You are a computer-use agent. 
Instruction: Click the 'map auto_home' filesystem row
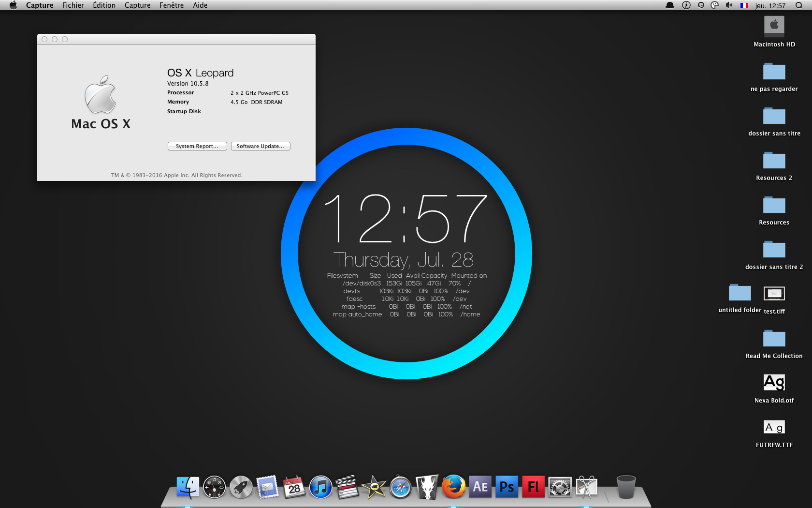click(406, 314)
